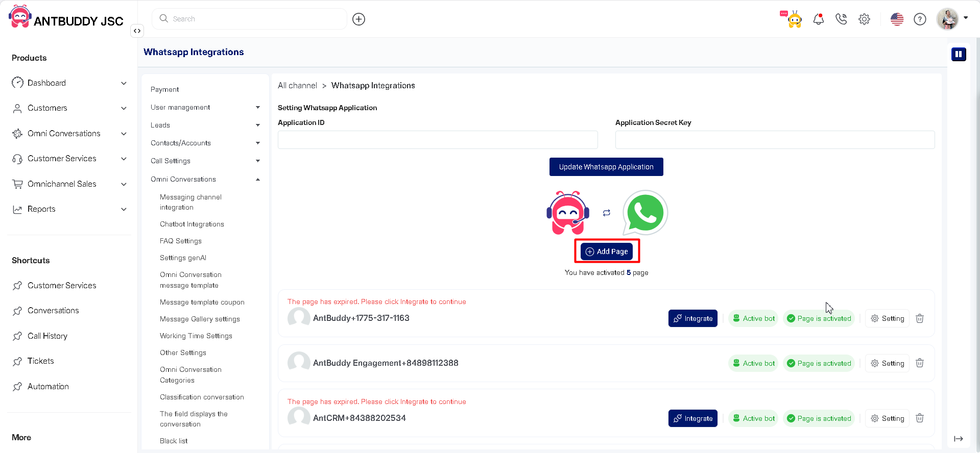Open Message Gallery settings
This screenshot has height=453, width=980.
(200, 319)
